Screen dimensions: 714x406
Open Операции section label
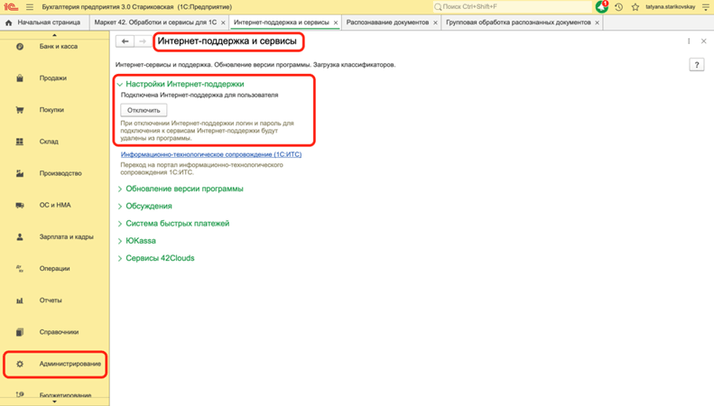point(55,269)
